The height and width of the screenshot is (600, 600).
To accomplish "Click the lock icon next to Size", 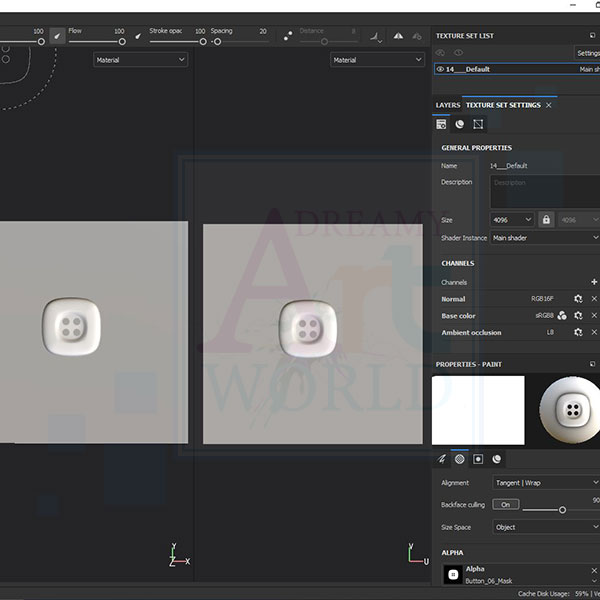I will tap(546, 219).
